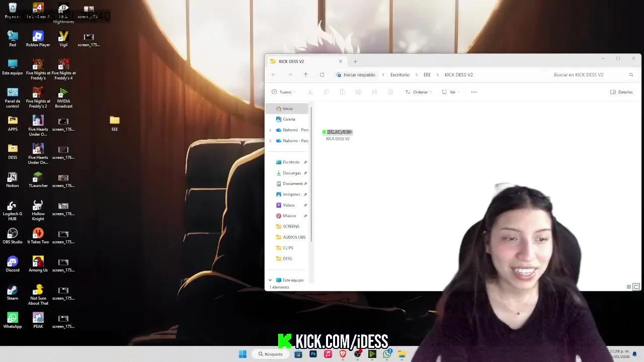Select the KICK DESS V2 Explorer tab

[306, 61]
